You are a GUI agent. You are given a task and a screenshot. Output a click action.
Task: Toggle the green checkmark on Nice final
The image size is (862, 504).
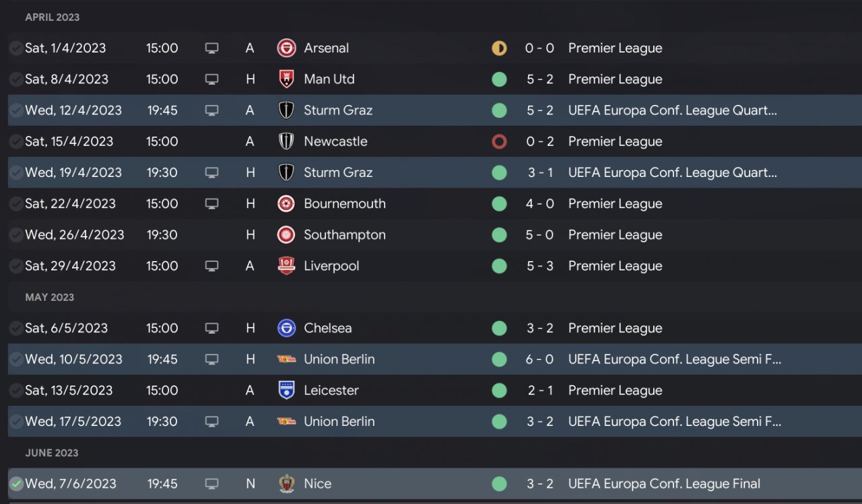click(x=16, y=484)
